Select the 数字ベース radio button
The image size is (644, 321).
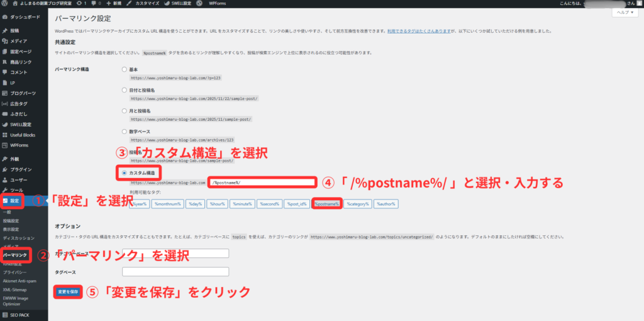[x=125, y=132]
